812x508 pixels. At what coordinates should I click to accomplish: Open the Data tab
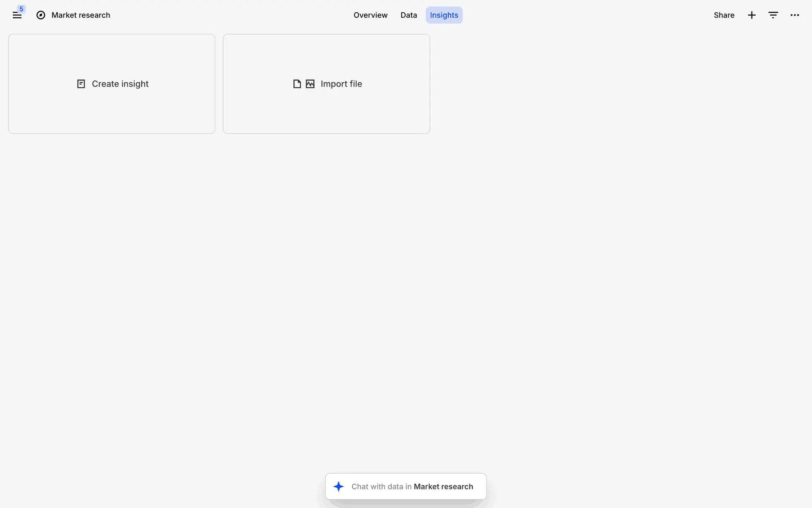(x=409, y=15)
